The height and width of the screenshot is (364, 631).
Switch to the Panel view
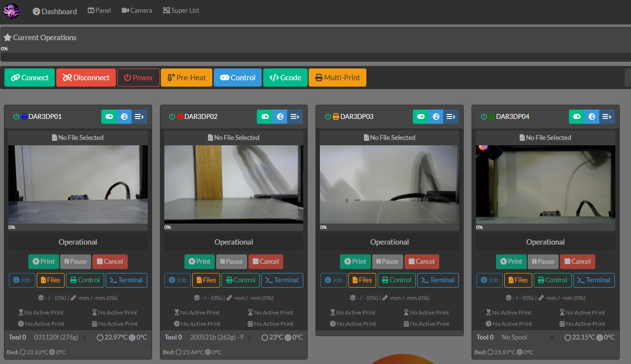[99, 10]
